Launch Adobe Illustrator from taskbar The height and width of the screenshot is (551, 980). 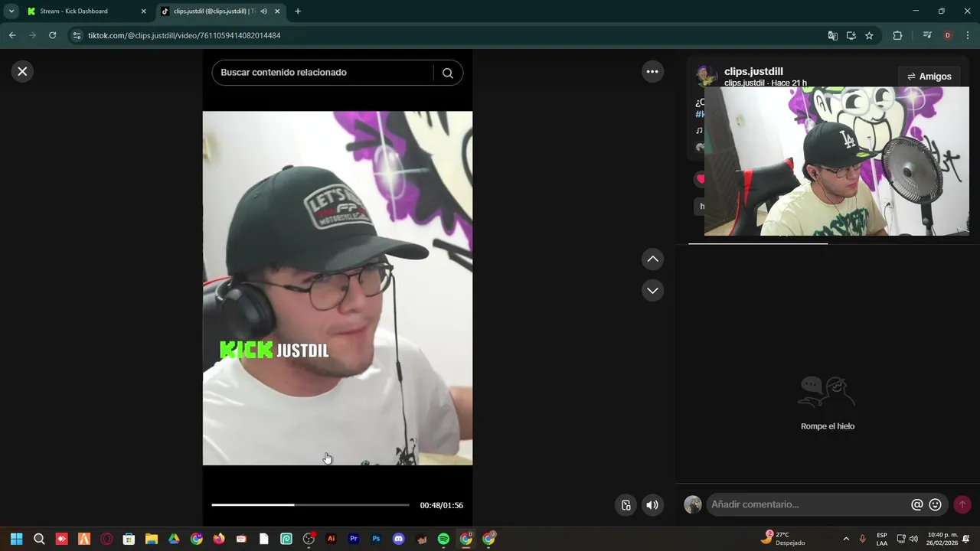coord(331,539)
